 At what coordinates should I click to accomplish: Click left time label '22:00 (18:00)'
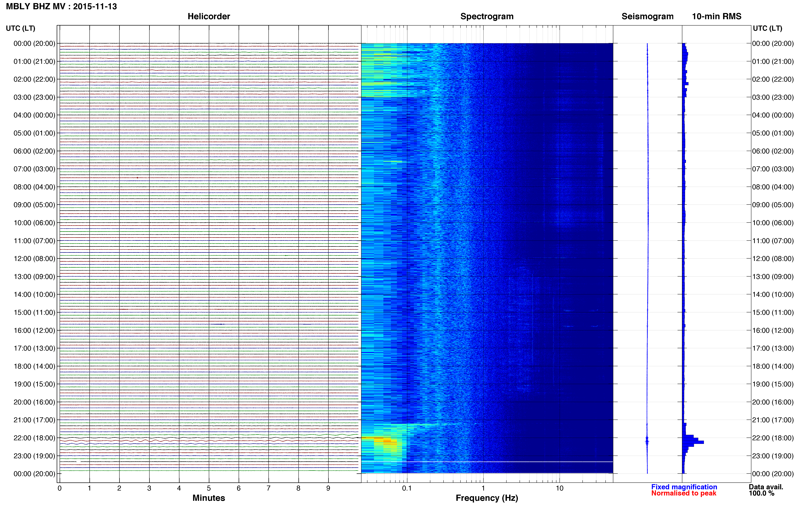tap(34, 438)
